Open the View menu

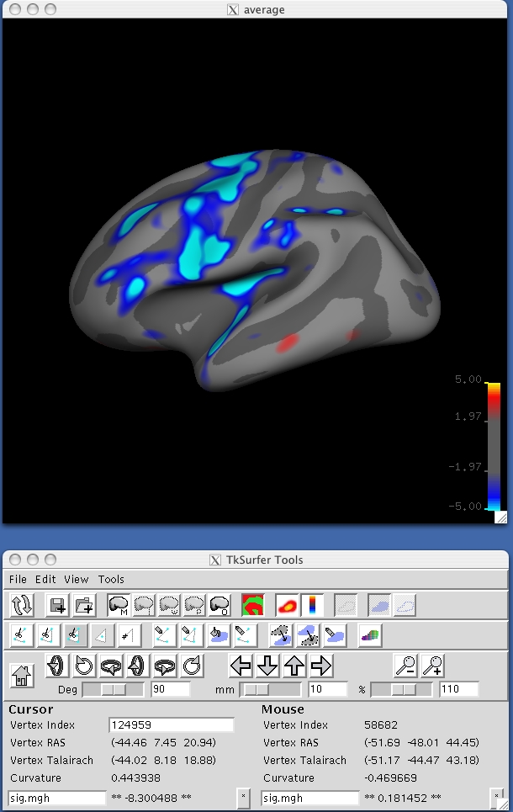pos(76,579)
